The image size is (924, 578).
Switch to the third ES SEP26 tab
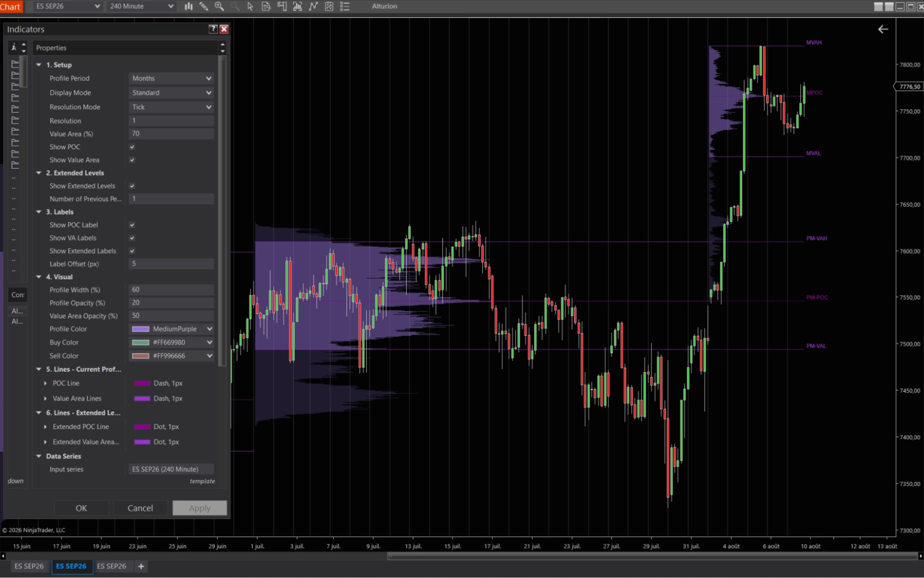111,566
